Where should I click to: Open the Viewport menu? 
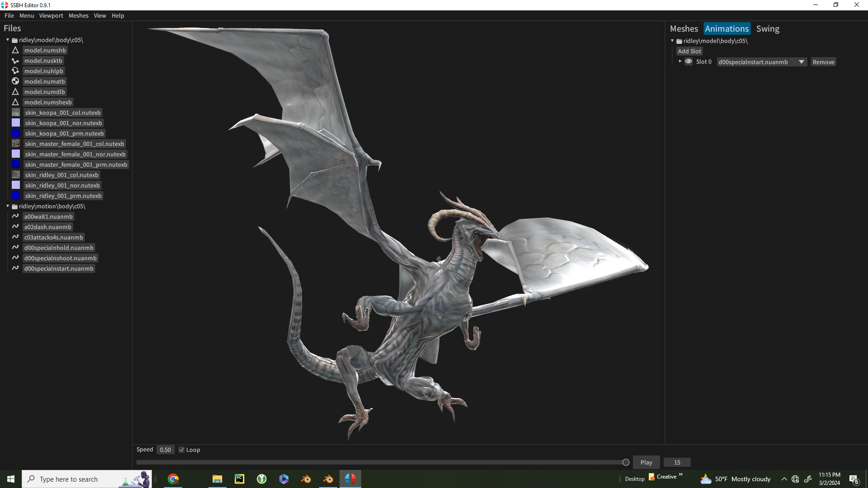click(51, 15)
